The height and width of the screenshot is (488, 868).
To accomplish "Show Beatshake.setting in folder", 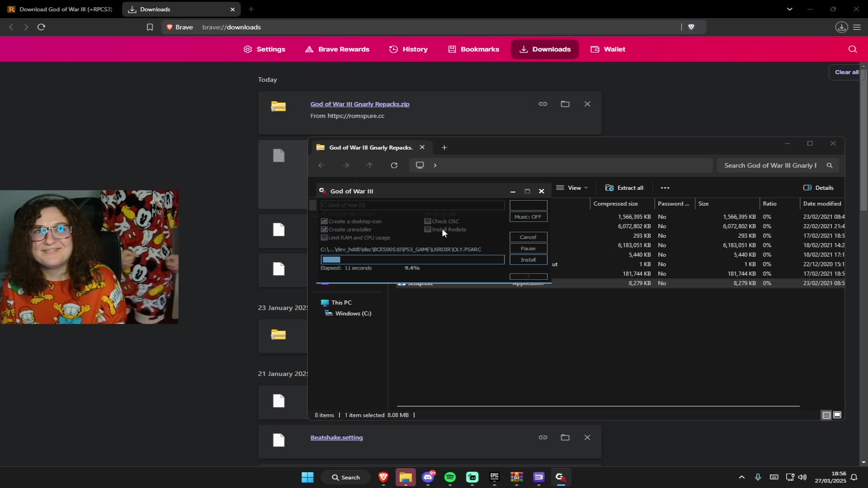I will coord(565,437).
